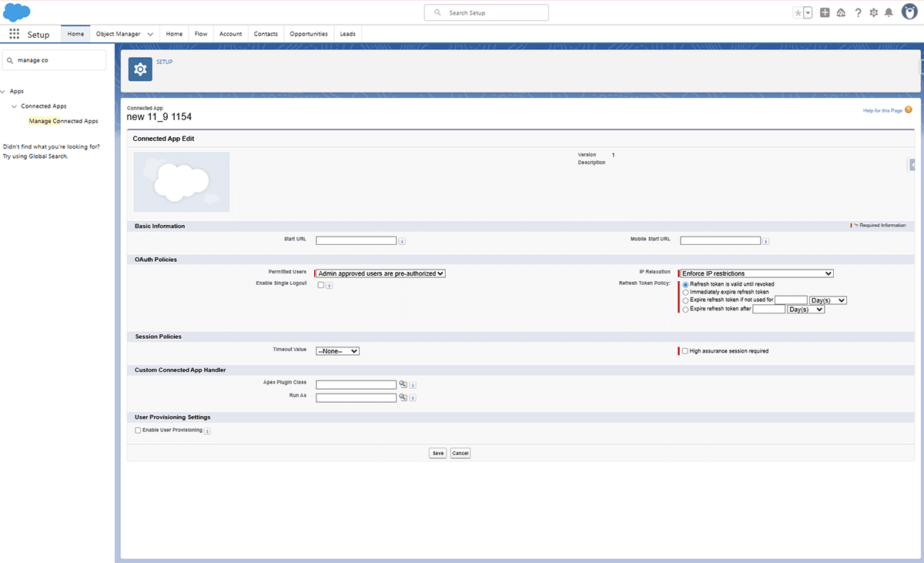924x563 pixels.
Task: Open the Help question mark icon
Action: (858, 13)
